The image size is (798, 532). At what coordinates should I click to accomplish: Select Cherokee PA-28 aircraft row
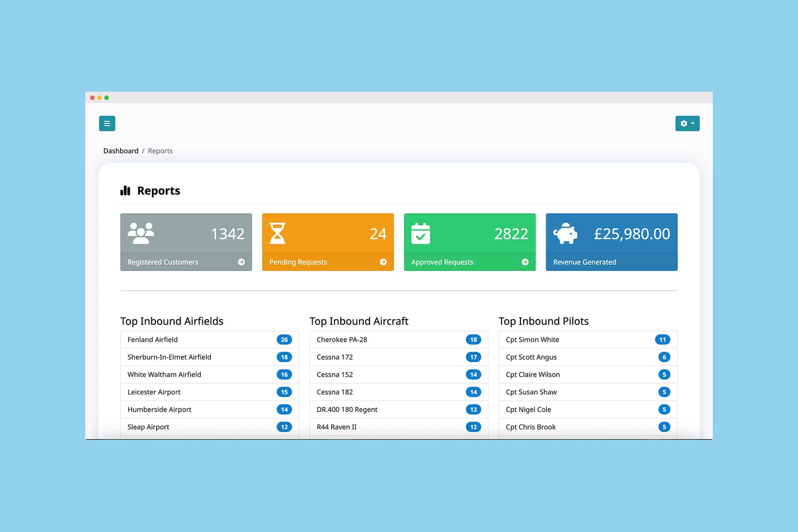pyautogui.click(x=399, y=340)
